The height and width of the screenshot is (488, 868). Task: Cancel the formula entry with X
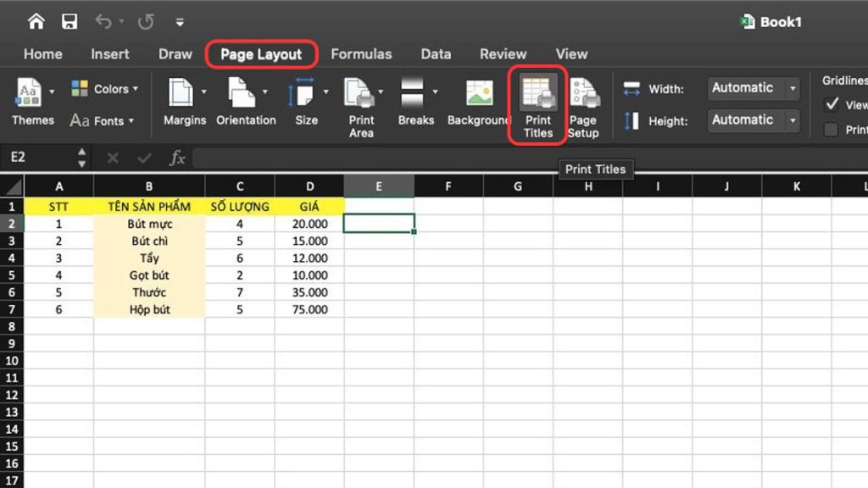click(113, 158)
